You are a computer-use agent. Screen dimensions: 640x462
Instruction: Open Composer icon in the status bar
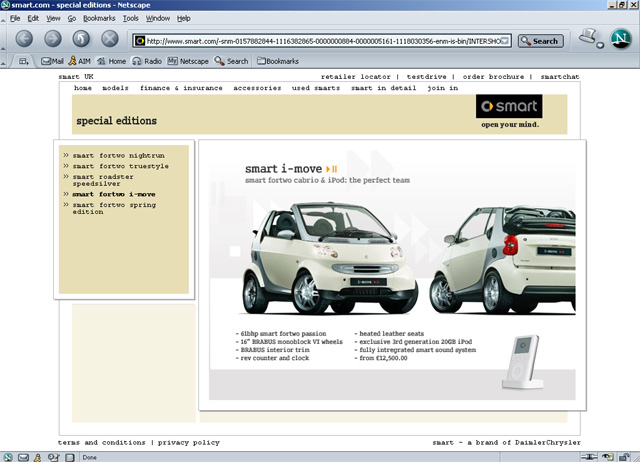coord(53,458)
